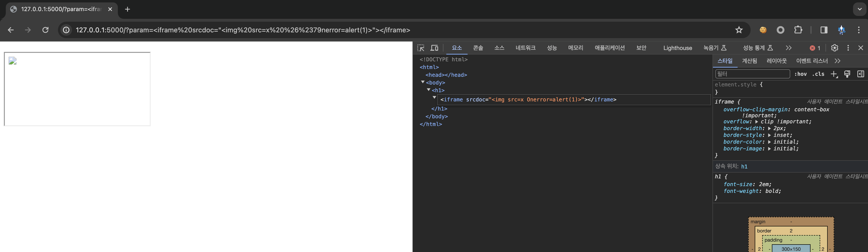Show more sidebar tabs chevron
Viewport: 868px width, 252px height.
pyautogui.click(x=838, y=61)
